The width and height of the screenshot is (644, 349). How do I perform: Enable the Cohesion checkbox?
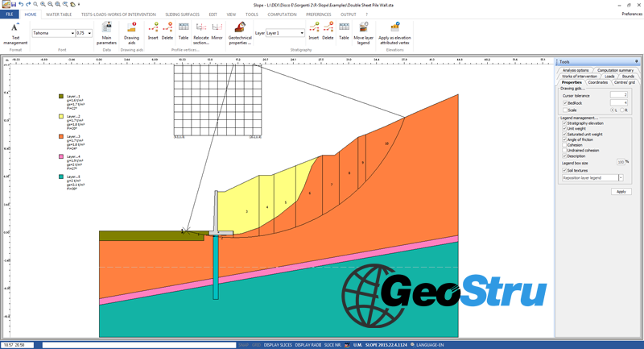tap(564, 145)
